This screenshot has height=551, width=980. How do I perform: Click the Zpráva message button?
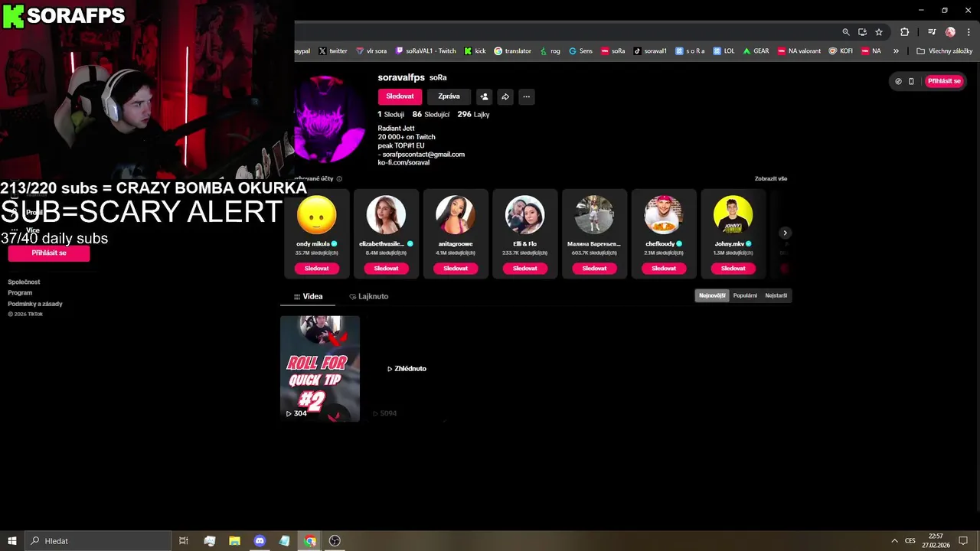449,96
